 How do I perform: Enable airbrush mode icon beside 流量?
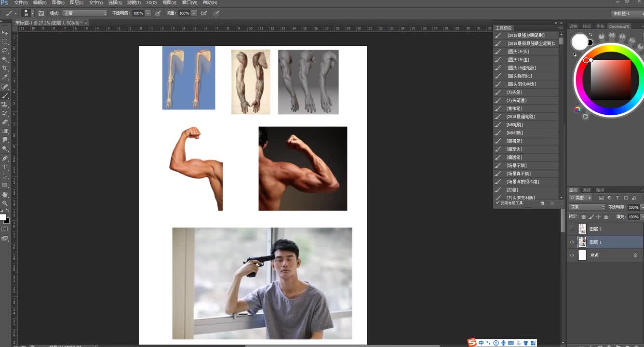(x=204, y=13)
